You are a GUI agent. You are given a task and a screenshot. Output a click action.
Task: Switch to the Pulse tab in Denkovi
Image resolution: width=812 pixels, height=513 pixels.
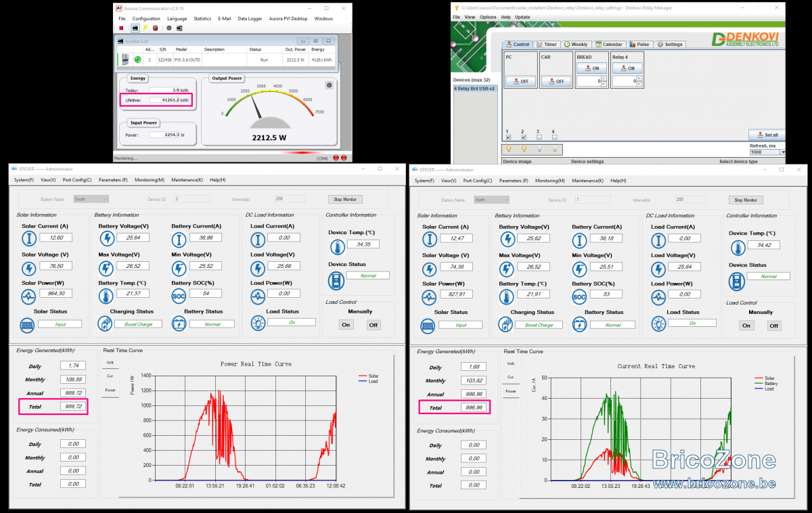(x=639, y=45)
